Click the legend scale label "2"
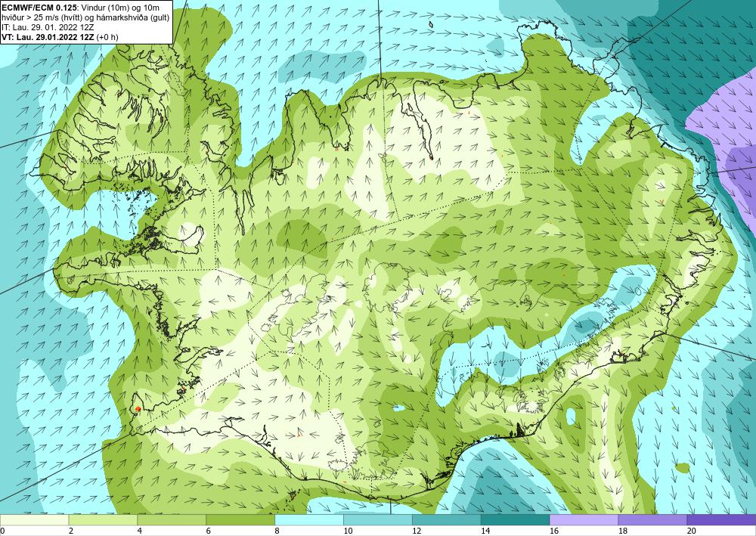The width and height of the screenshot is (756, 536). pyautogui.click(x=71, y=531)
